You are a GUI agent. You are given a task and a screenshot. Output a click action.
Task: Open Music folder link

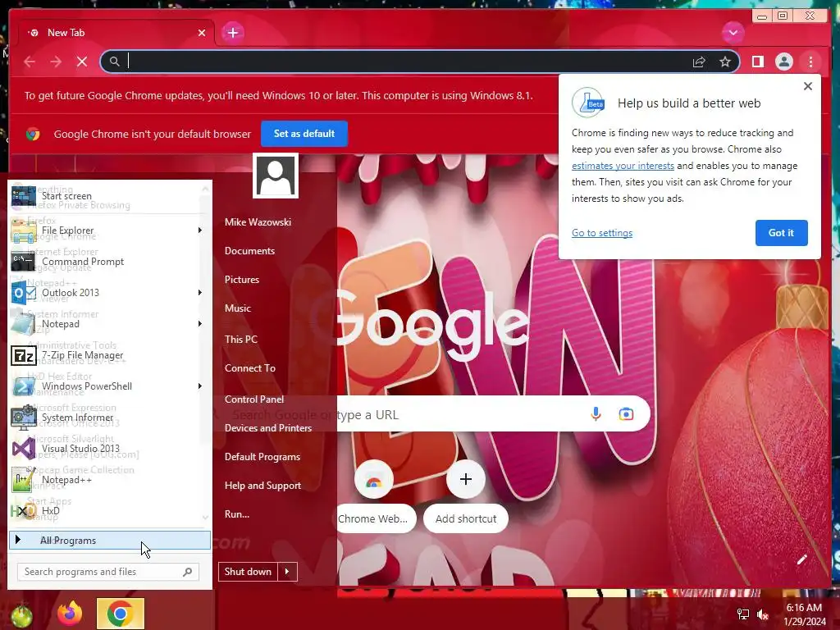(x=238, y=308)
